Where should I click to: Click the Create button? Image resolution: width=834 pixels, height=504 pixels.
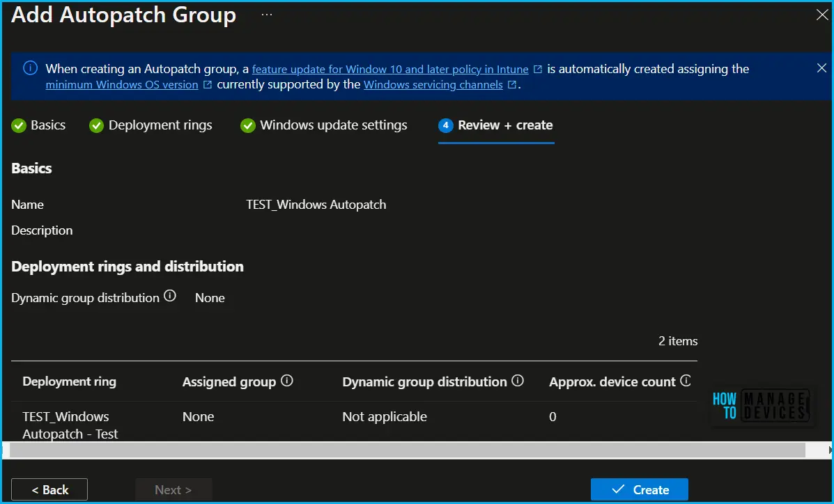tap(640, 489)
